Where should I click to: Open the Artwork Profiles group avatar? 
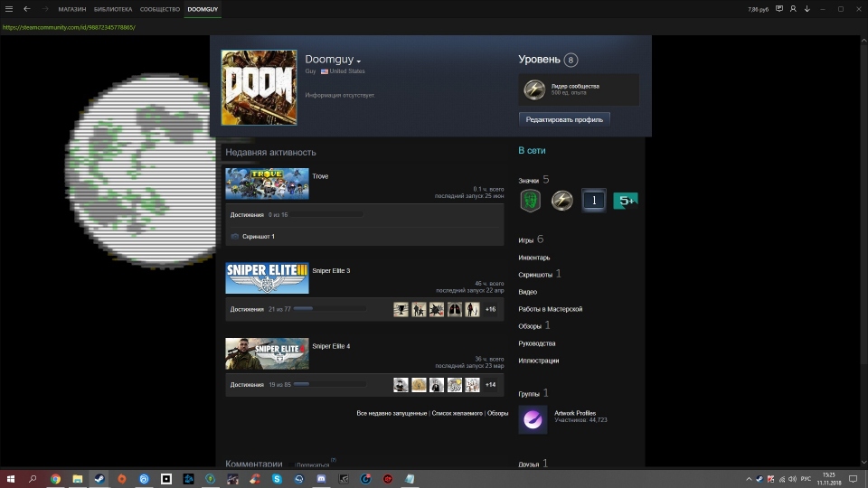(x=533, y=419)
